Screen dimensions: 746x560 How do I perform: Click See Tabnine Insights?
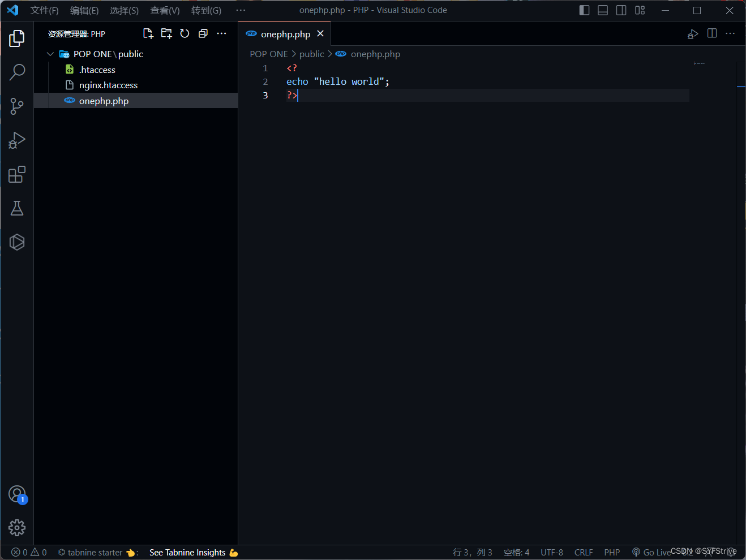(x=194, y=553)
